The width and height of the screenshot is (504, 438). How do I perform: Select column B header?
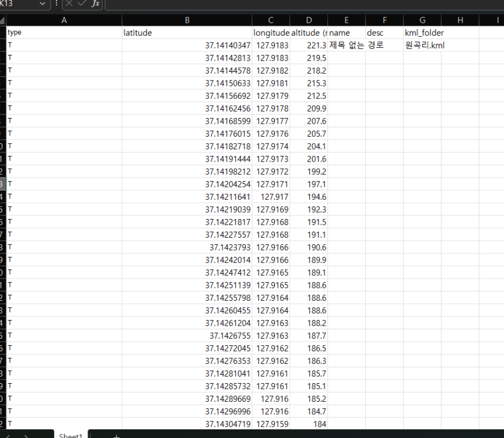(187, 20)
